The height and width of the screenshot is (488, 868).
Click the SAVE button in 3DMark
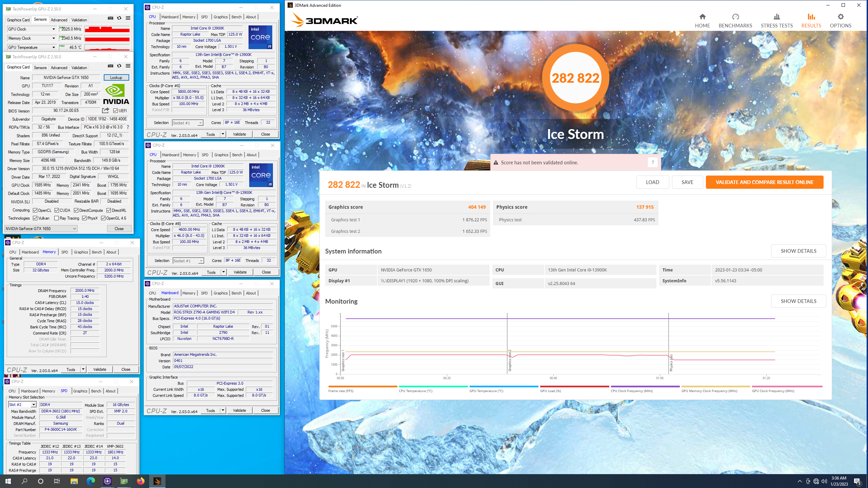[x=687, y=182]
